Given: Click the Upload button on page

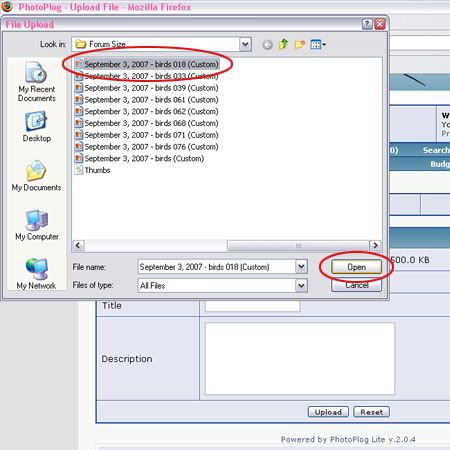Looking at the screenshot, I should (x=328, y=412).
